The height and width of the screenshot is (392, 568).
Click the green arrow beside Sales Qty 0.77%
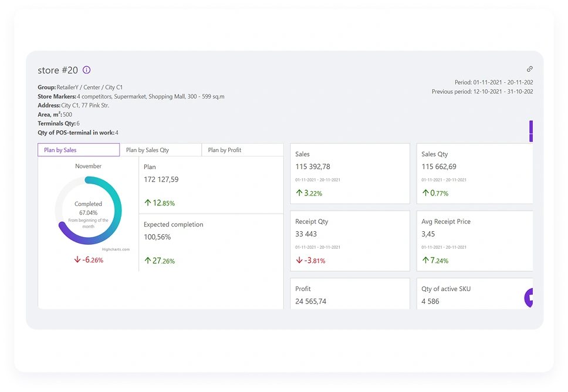(x=425, y=192)
